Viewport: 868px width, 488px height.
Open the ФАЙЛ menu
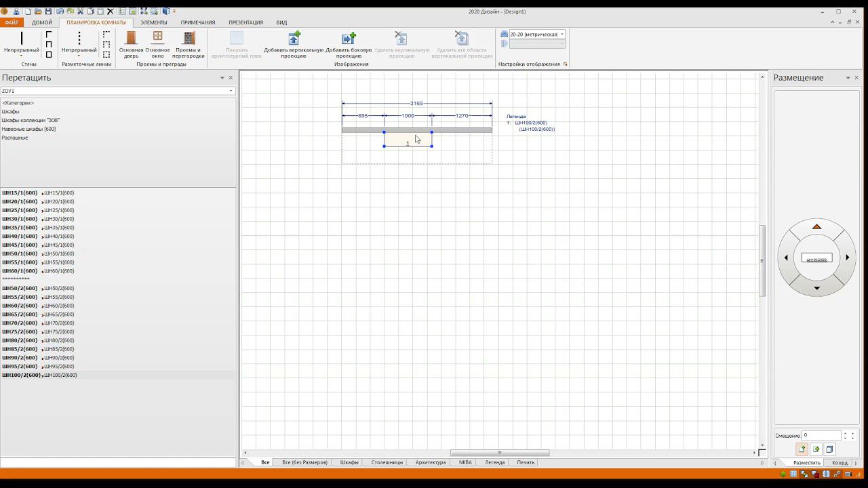point(12,22)
